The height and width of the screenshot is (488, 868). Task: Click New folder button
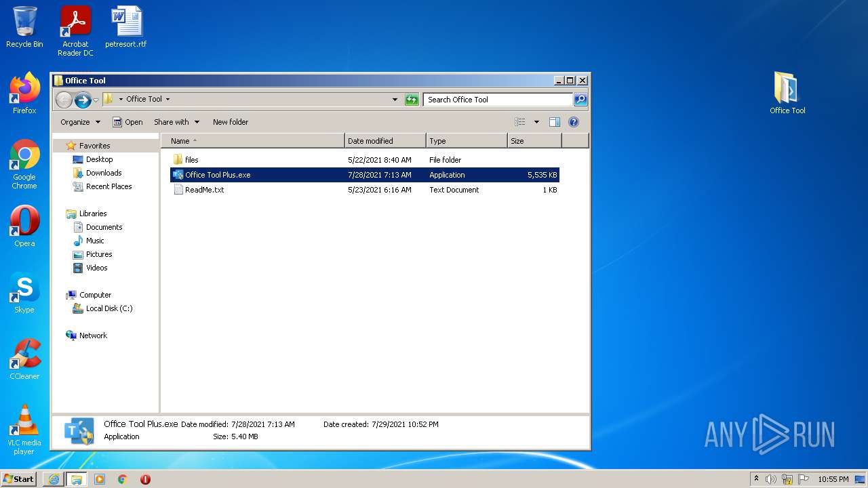(231, 122)
